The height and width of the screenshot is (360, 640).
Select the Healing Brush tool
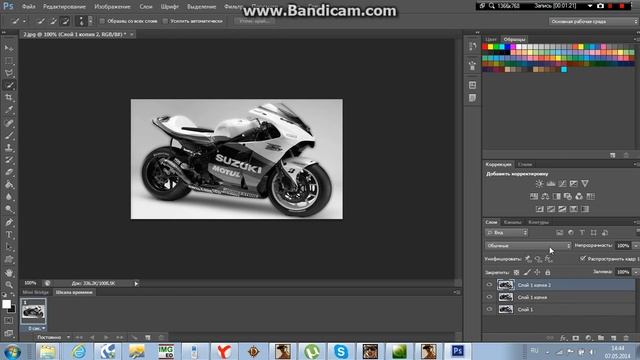click(9, 123)
